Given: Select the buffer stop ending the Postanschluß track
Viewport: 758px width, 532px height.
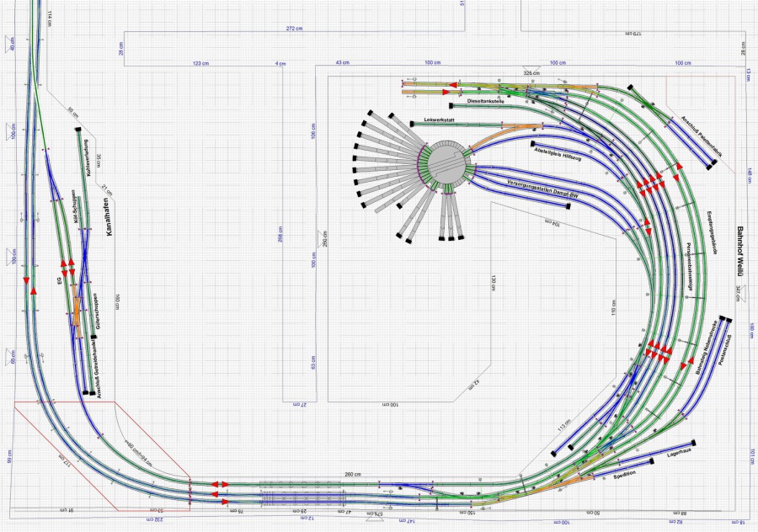Looking at the screenshot, I should [729, 321].
